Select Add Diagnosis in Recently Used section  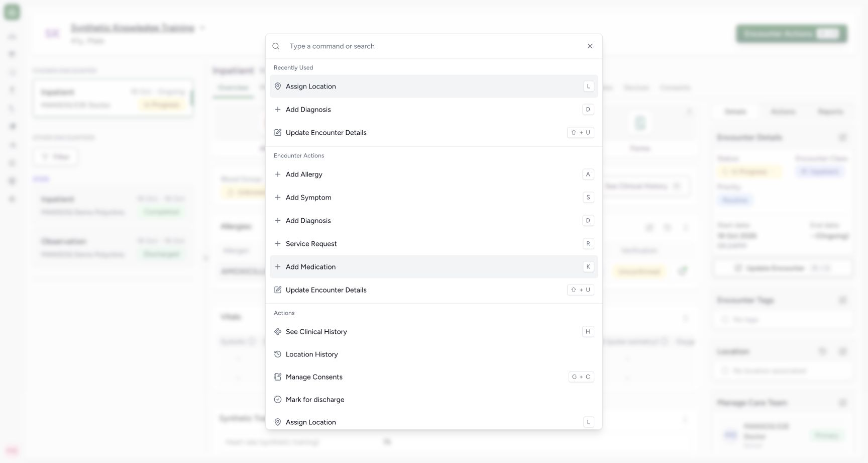click(434, 110)
